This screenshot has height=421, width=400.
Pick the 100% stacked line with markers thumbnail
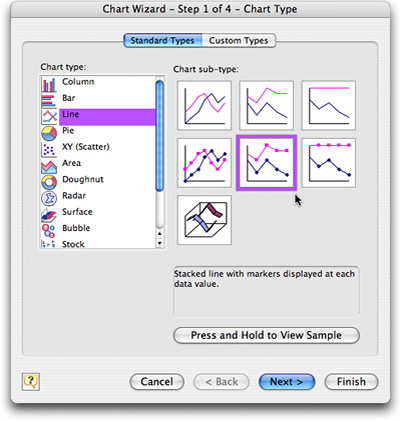coord(329,163)
